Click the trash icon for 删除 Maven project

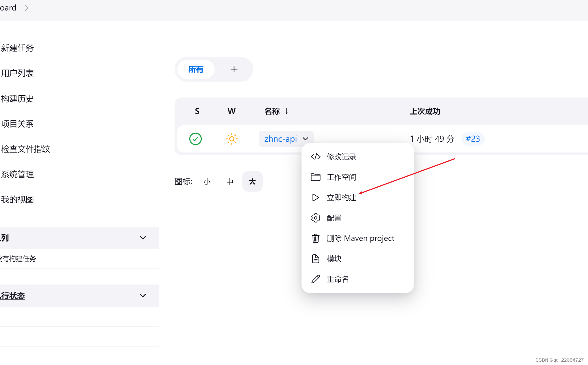(315, 238)
